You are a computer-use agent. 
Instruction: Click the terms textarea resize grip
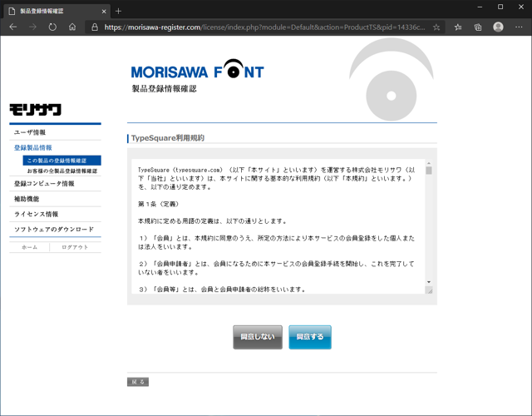coord(430,290)
